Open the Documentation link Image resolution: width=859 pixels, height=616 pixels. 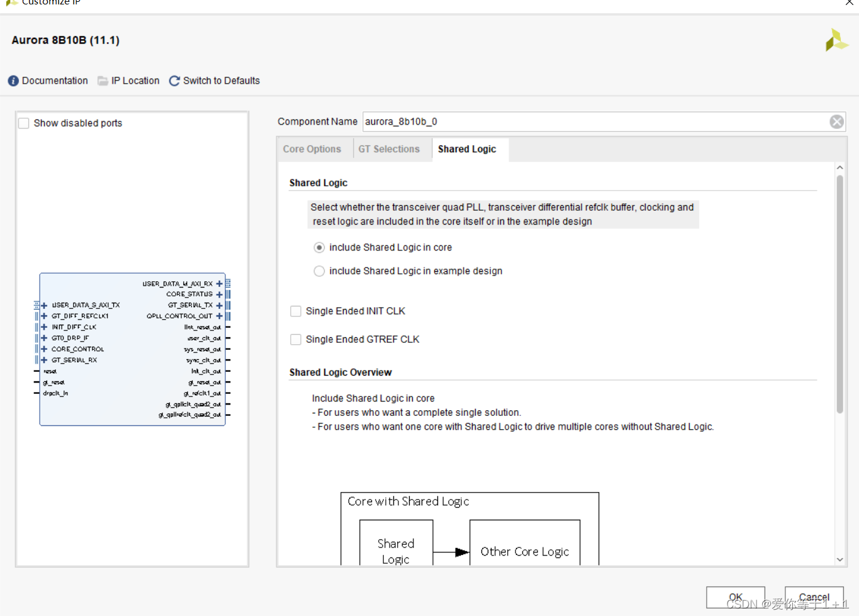tap(55, 81)
